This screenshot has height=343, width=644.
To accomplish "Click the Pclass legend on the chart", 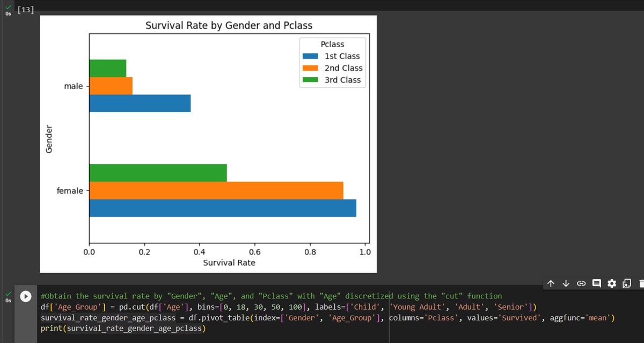I will 332,61.
